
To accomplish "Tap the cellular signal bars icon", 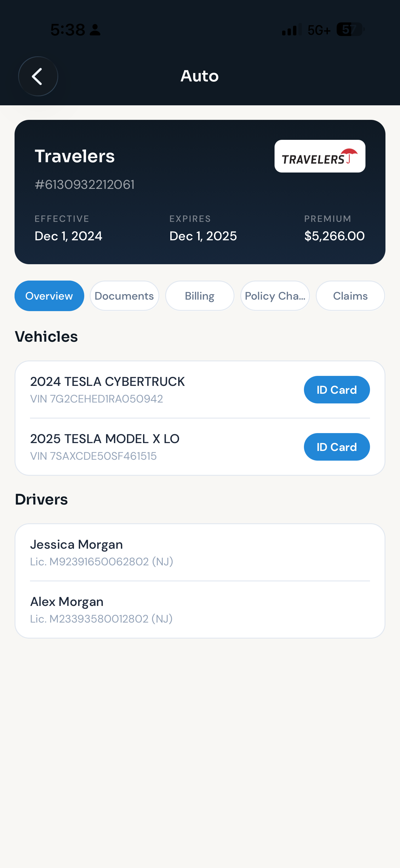I will 292,30.
